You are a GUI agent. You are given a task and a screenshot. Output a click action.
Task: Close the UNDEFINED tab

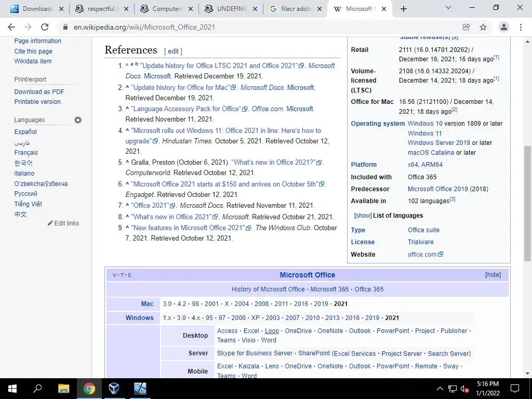[255, 9]
